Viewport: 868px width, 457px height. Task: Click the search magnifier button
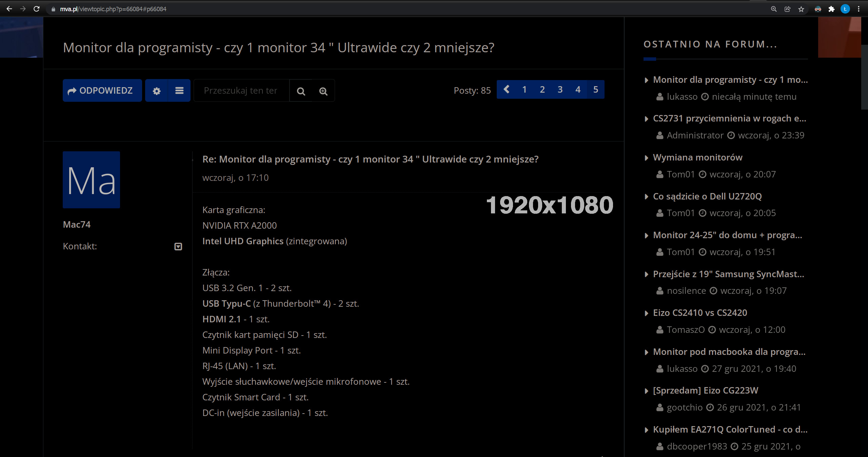[x=301, y=91]
